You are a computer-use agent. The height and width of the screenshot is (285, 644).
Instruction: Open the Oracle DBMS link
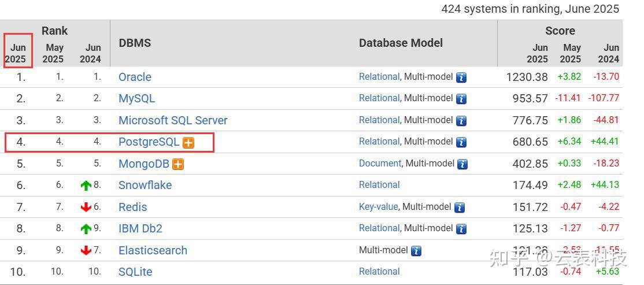135,77
